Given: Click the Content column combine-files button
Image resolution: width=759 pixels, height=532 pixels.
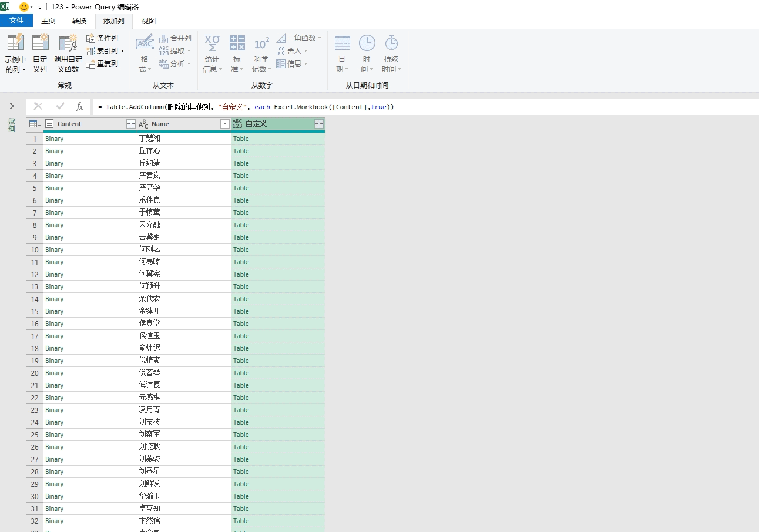Looking at the screenshot, I should [131, 124].
